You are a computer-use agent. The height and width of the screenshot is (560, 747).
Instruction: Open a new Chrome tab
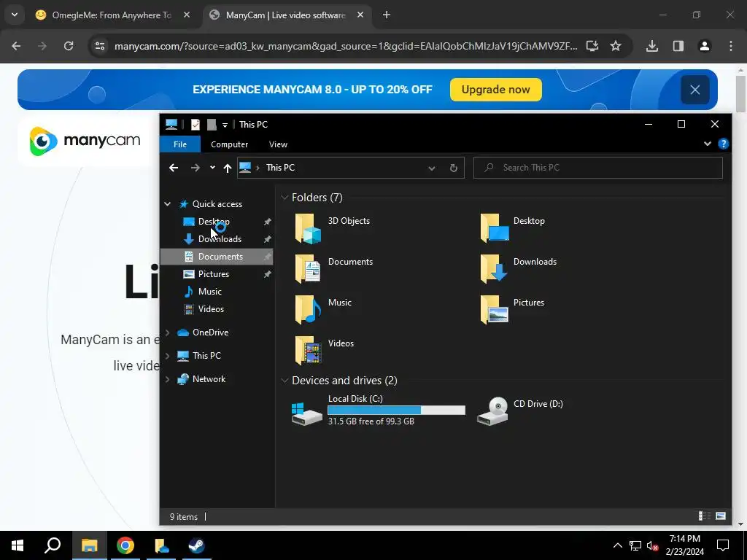pos(387,15)
